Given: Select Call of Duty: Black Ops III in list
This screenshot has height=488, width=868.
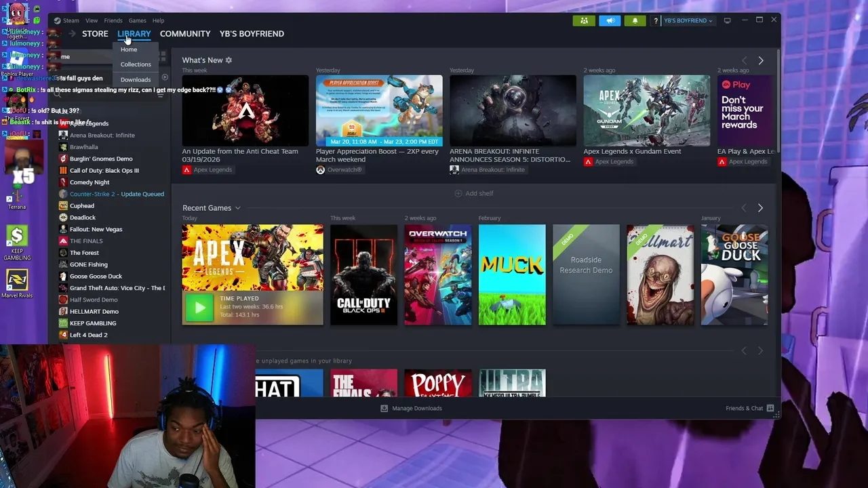Looking at the screenshot, I should click(x=104, y=170).
